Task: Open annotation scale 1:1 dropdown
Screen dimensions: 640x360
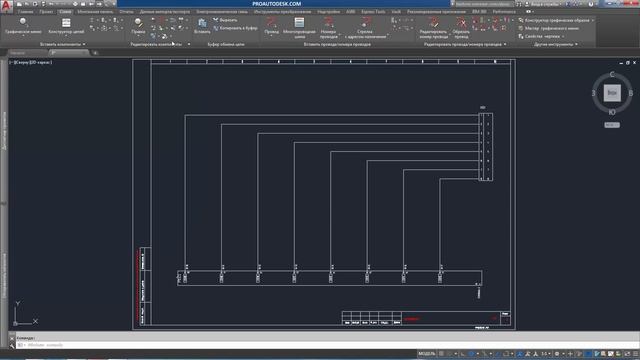Action: (546, 353)
